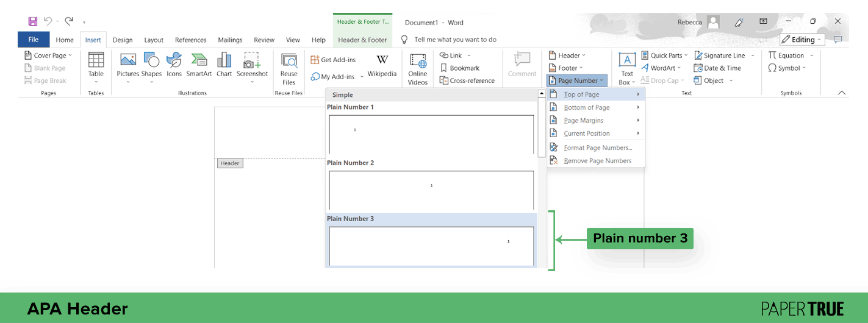
Task: Customize Quick Access Toolbar arrow
Action: (x=84, y=22)
